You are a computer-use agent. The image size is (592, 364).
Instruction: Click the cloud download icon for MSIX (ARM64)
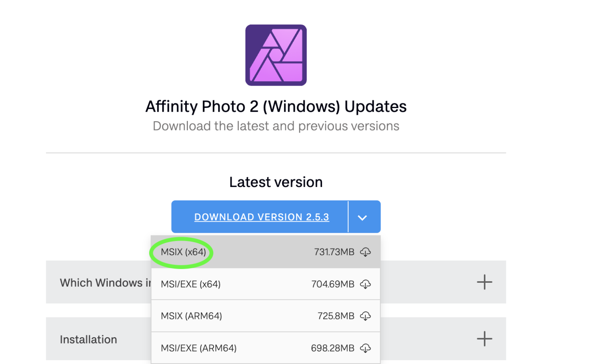365,316
